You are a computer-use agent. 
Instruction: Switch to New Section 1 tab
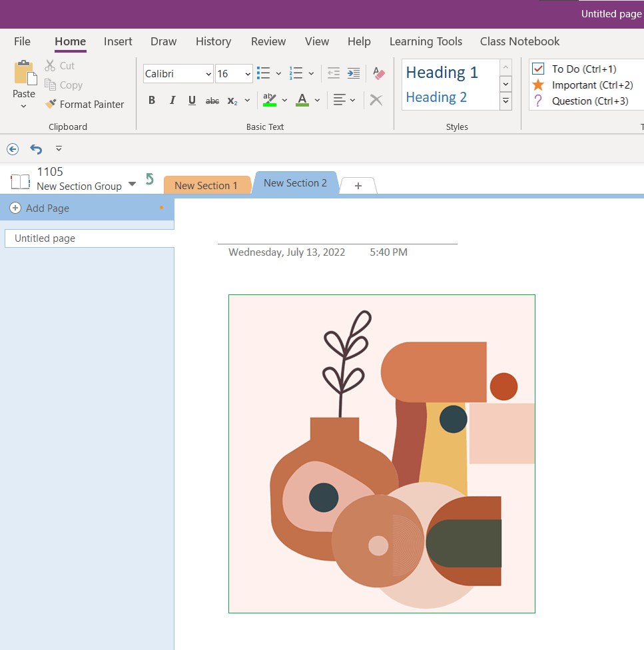(206, 185)
